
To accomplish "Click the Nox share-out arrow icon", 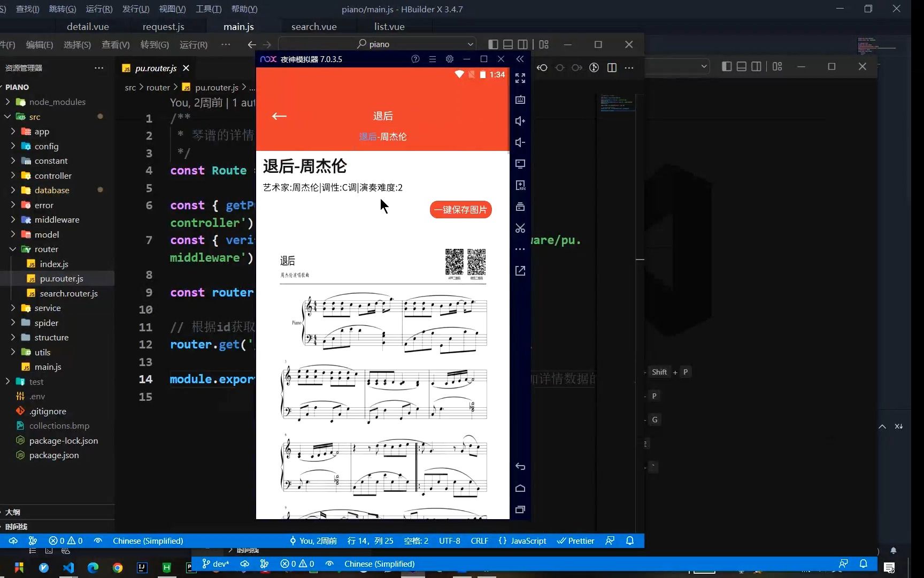I will (x=520, y=271).
